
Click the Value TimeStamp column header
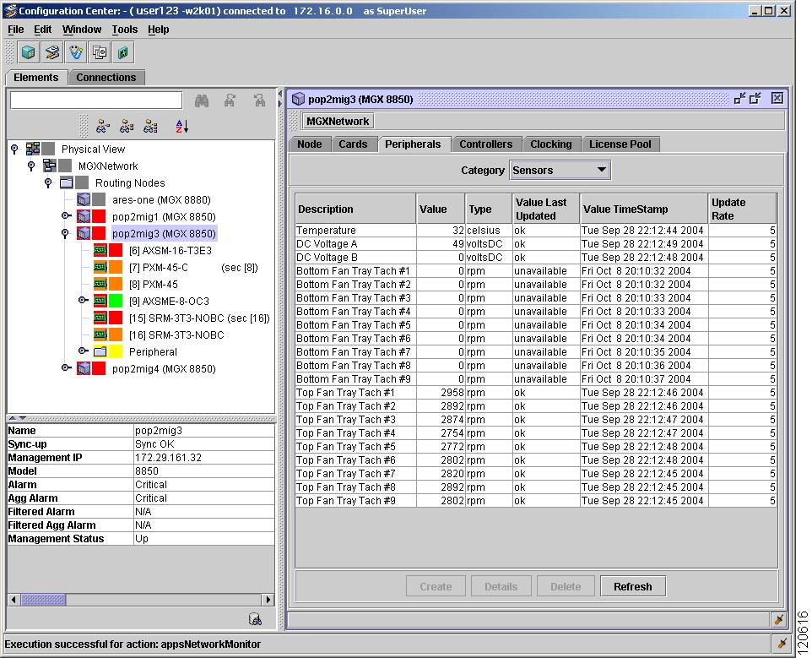(644, 209)
